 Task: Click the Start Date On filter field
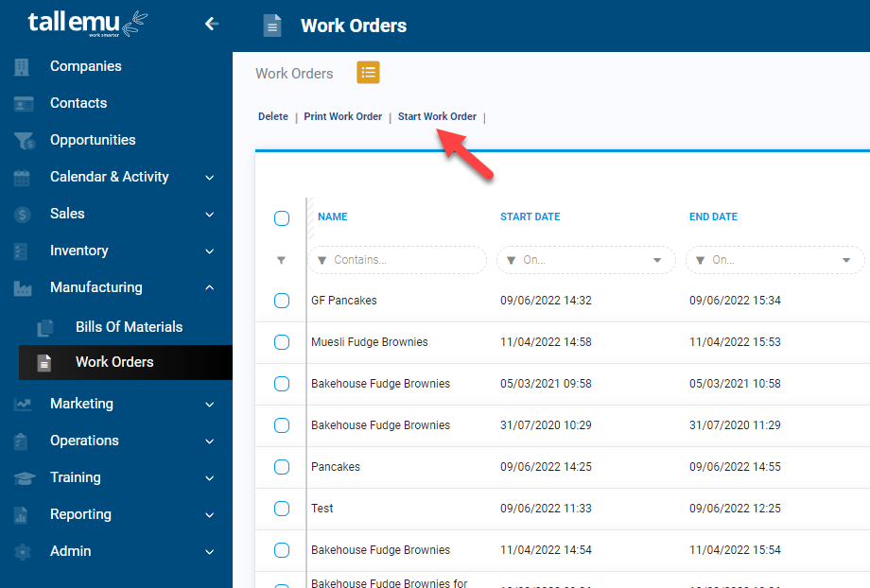(586, 260)
